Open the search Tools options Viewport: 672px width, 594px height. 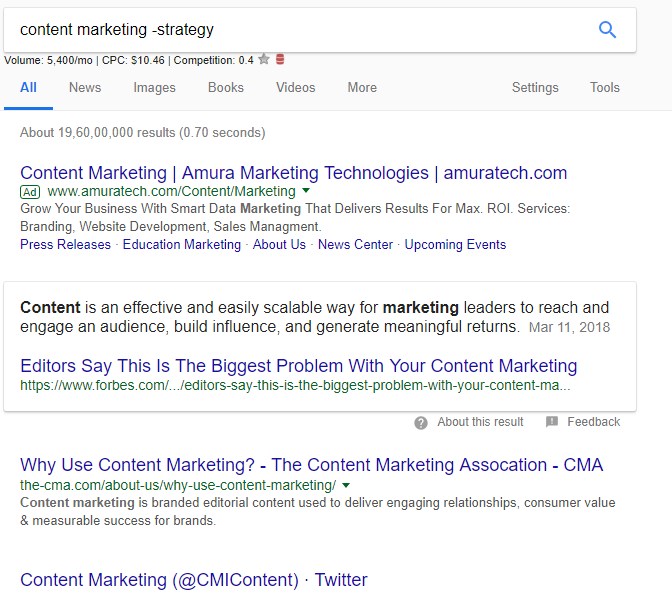click(605, 87)
